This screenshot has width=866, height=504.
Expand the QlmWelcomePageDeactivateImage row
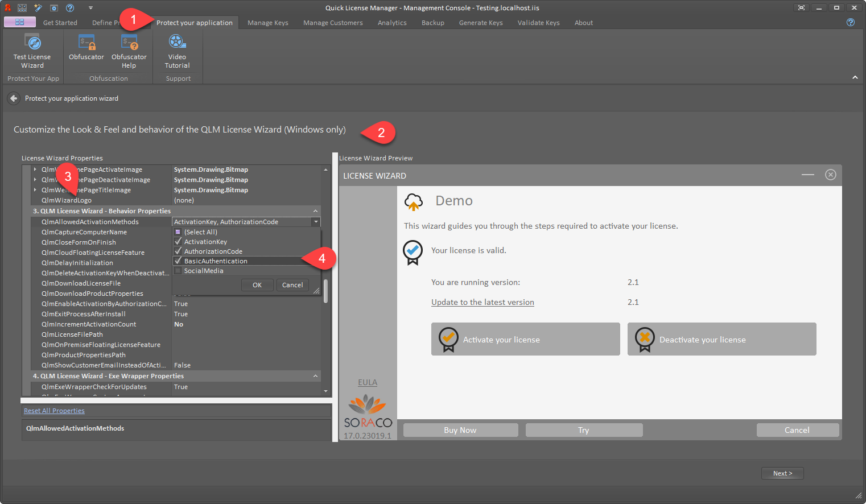click(x=35, y=180)
